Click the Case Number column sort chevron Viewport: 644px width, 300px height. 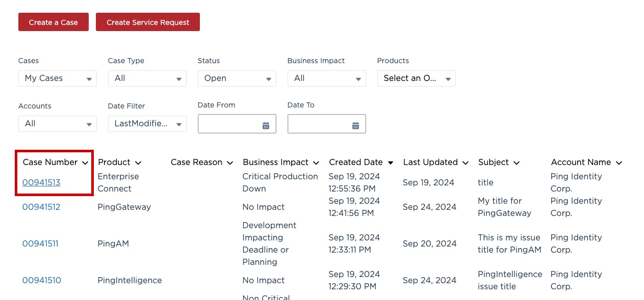[85, 162]
